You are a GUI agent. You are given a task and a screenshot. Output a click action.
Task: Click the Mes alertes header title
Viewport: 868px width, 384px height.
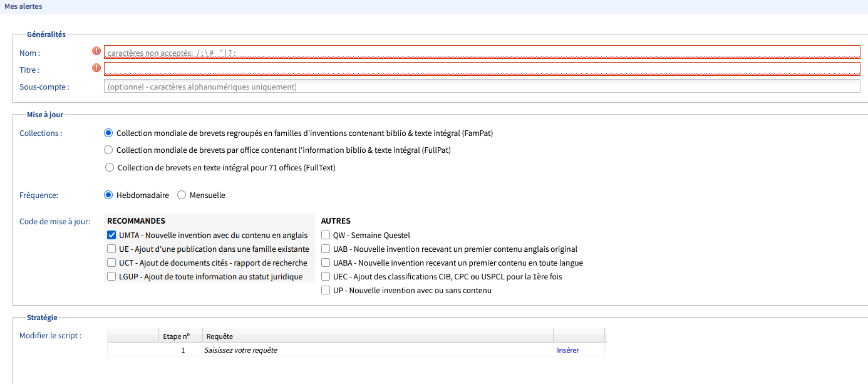pos(23,6)
